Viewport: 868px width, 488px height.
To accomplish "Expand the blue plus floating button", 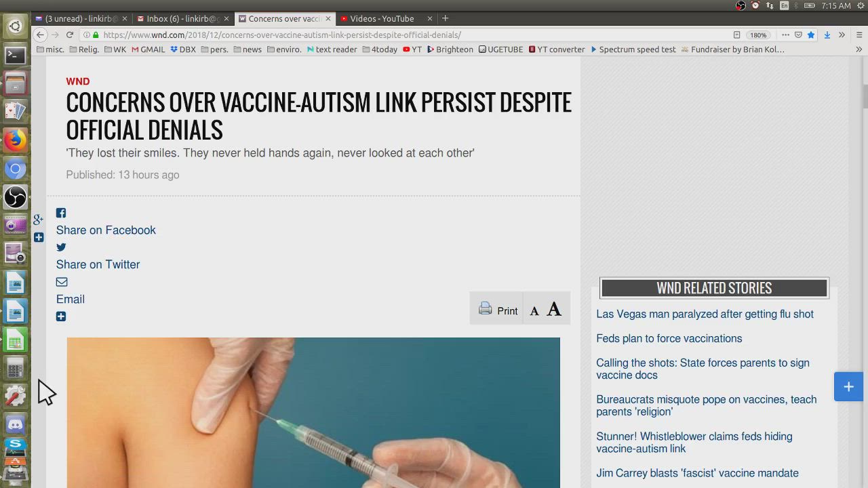I will point(848,386).
